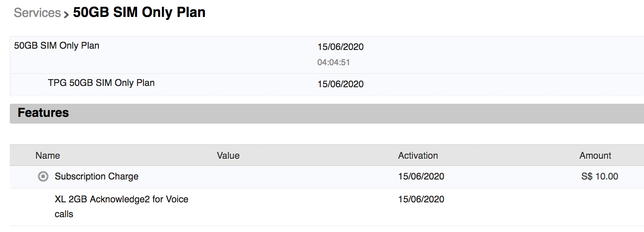Screen dimensions: 644x232
Task: Select the TPG 50GB SIM Only Plan sub-item
Action: [101, 83]
